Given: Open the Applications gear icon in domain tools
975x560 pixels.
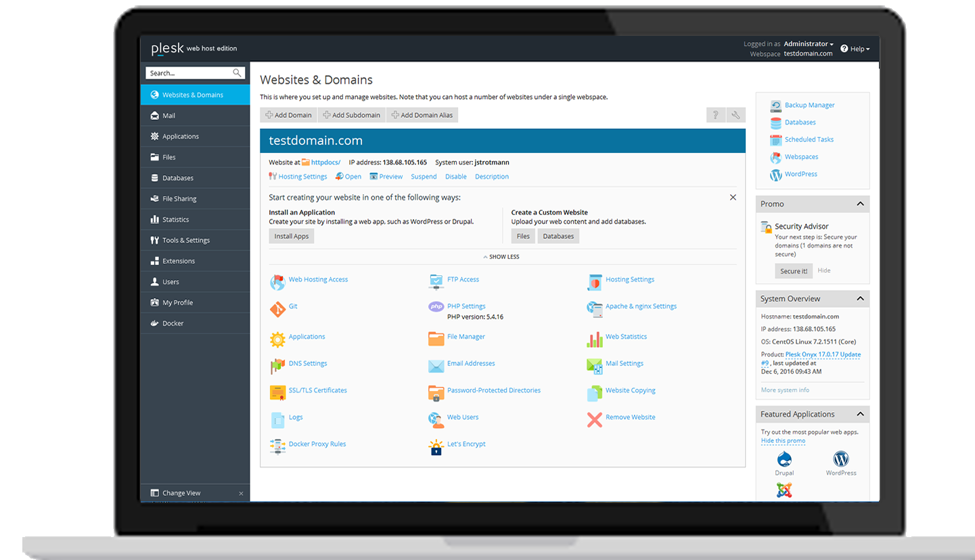Looking at the screenshot, I should pos(277,339).
